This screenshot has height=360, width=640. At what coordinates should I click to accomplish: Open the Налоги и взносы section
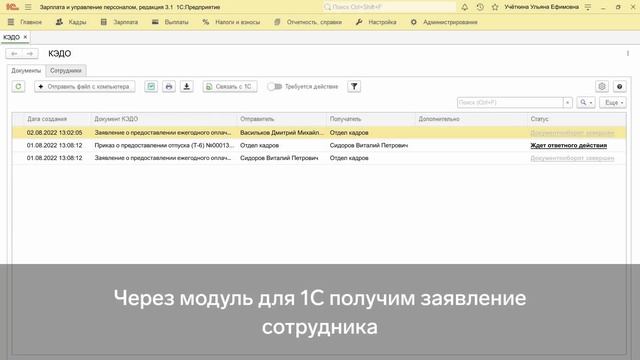tap(231, 22)
